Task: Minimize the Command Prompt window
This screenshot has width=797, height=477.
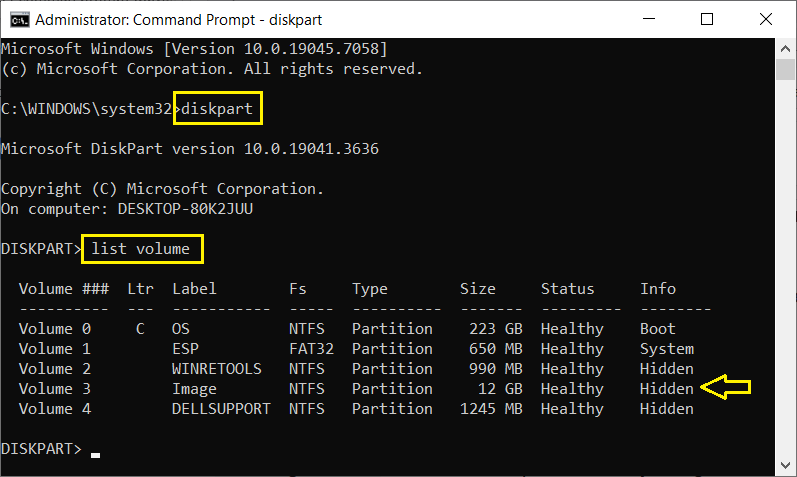Action: pyautogui.click(x=649, y=19)
